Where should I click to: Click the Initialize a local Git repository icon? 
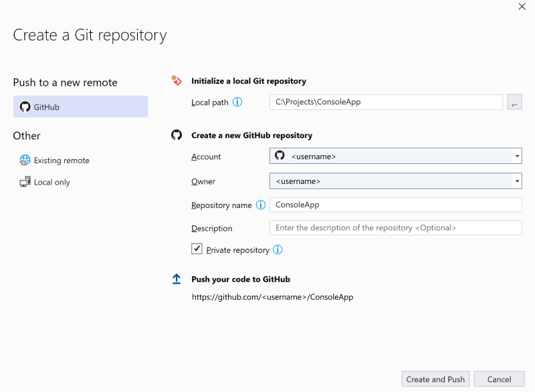pos(177,80)
